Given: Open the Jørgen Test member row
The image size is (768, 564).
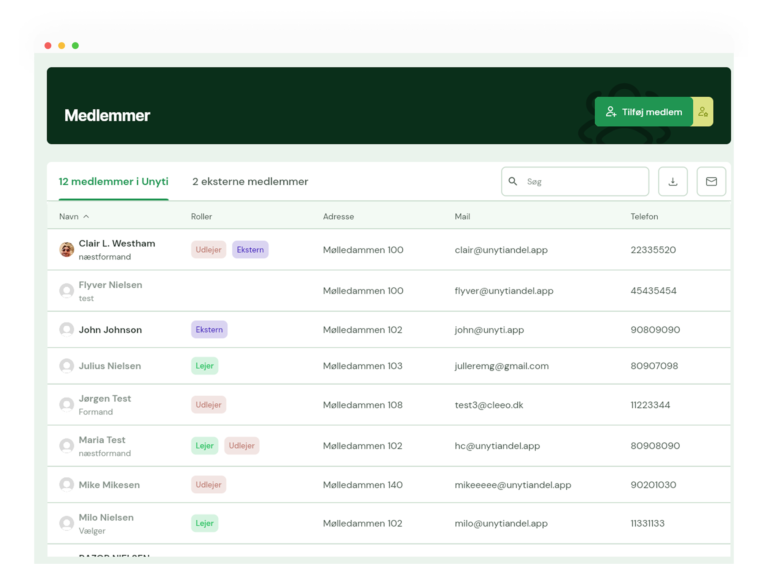Looking at the screenshot, I should 388,405.
